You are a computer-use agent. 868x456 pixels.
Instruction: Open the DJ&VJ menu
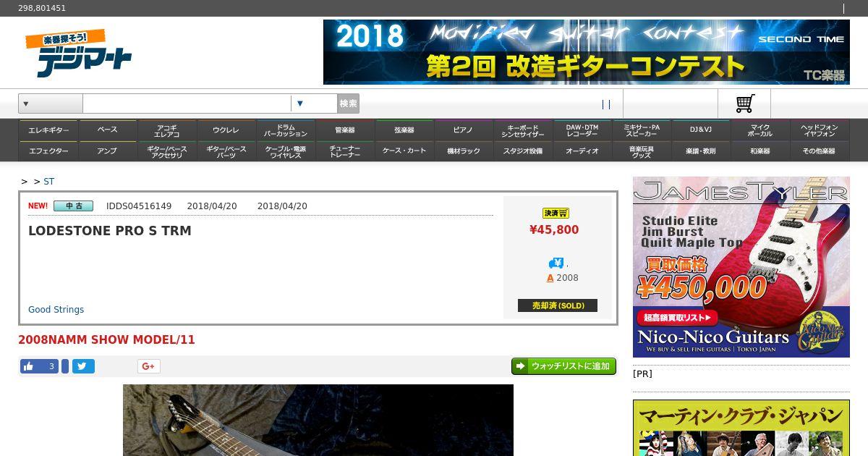701,130
